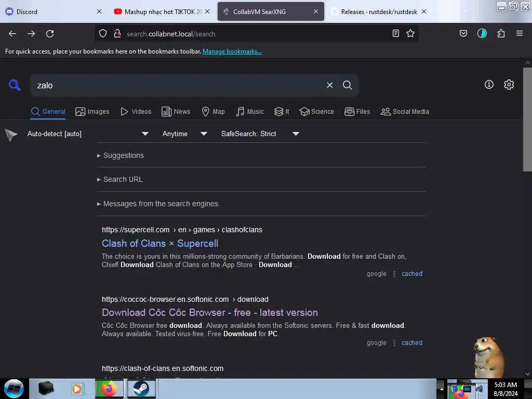The image size is (532, 399).
Task: Open SearXNG preferences gear
Action: [x=509, y=85]
